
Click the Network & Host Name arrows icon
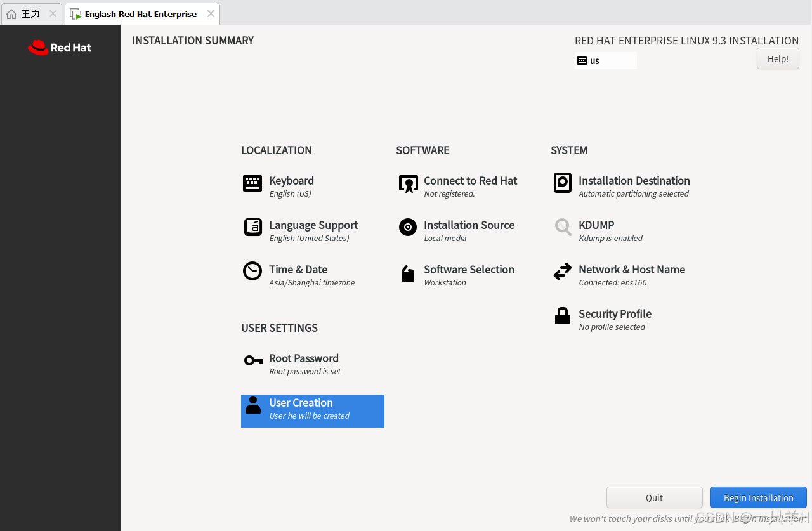pos(563,272)
